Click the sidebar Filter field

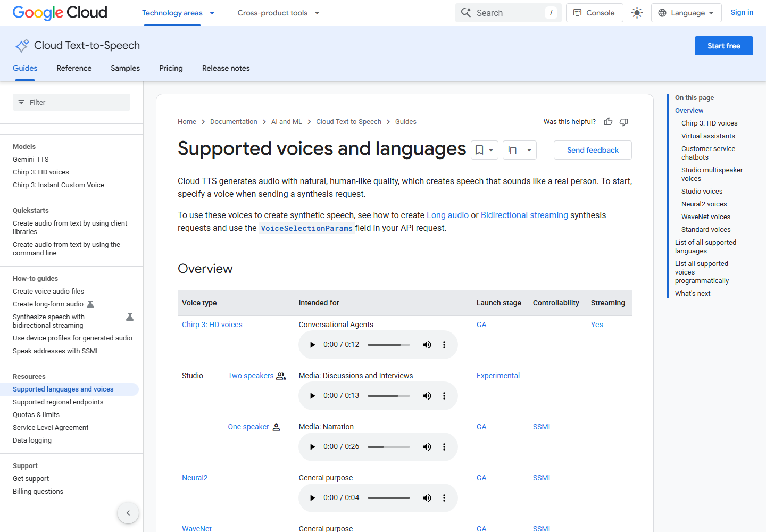tap(71, 102)
